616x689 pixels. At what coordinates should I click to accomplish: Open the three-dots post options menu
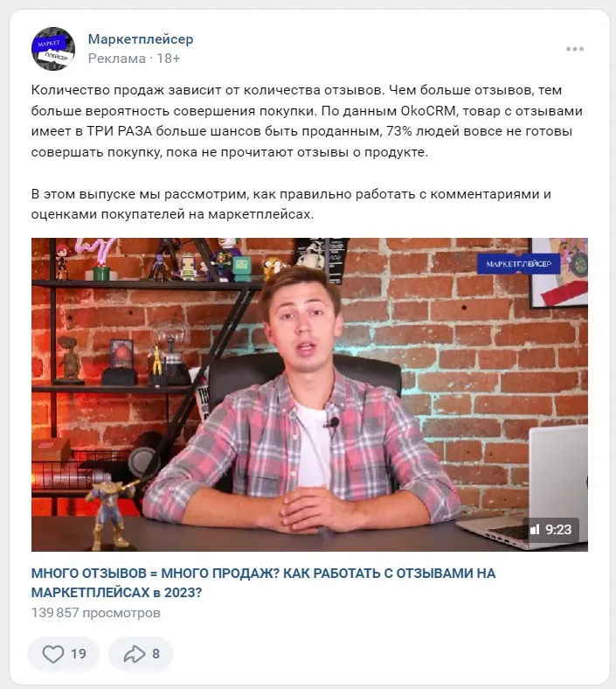[575, 49]
